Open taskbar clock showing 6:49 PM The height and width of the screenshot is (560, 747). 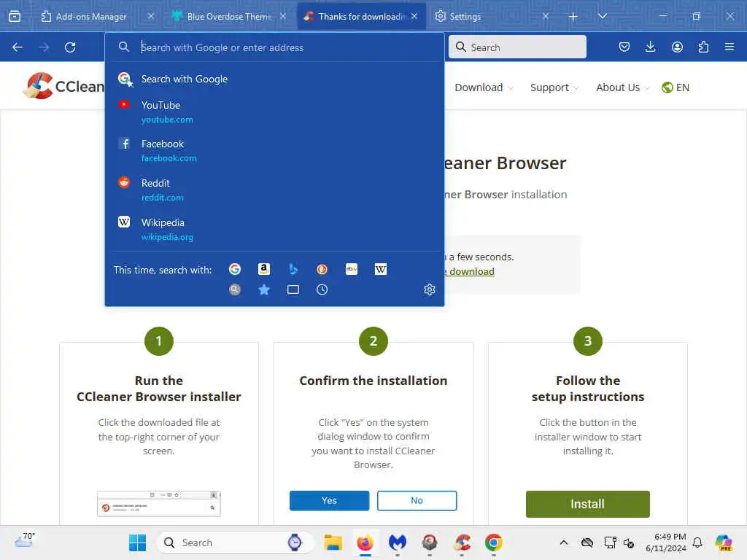pos(665,542)
